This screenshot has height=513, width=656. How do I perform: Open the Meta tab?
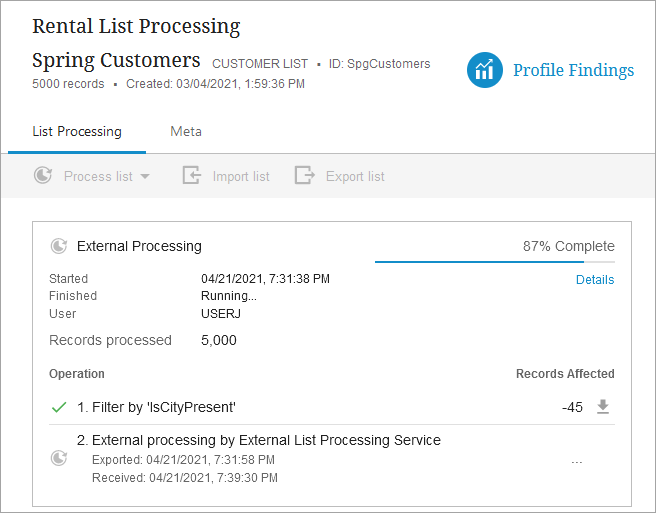186,132
